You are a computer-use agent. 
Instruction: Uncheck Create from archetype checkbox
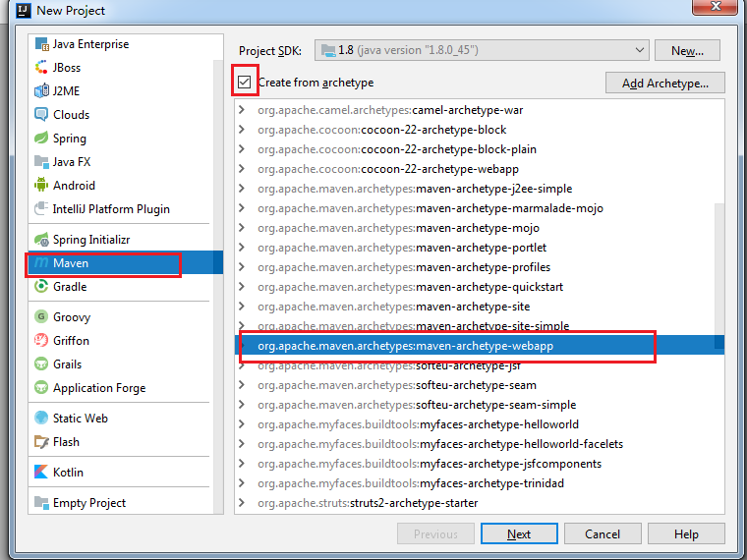(x=245, y=82)
